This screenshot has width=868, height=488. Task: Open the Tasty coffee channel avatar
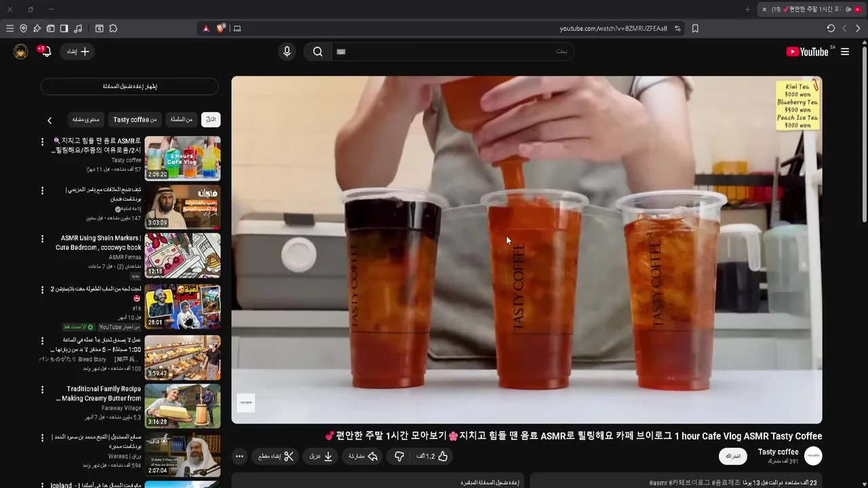(x=813, y=456)
